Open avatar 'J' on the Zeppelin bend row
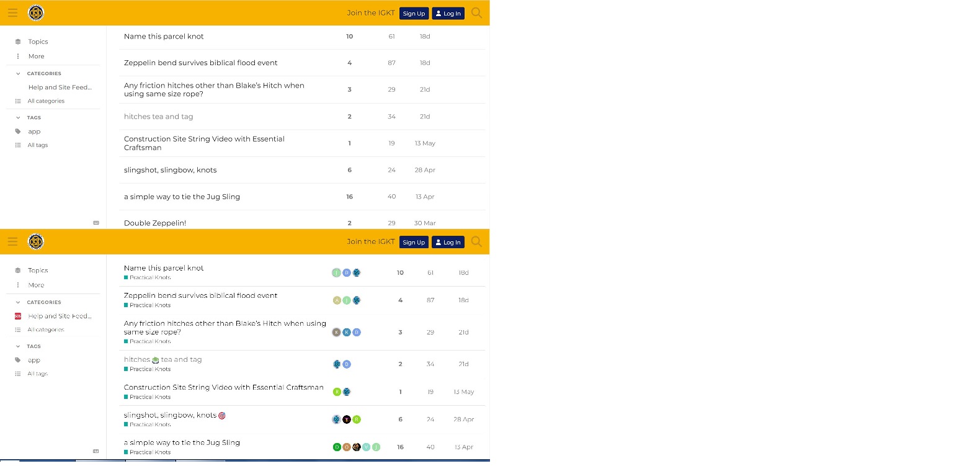 (x=347, y=300)
